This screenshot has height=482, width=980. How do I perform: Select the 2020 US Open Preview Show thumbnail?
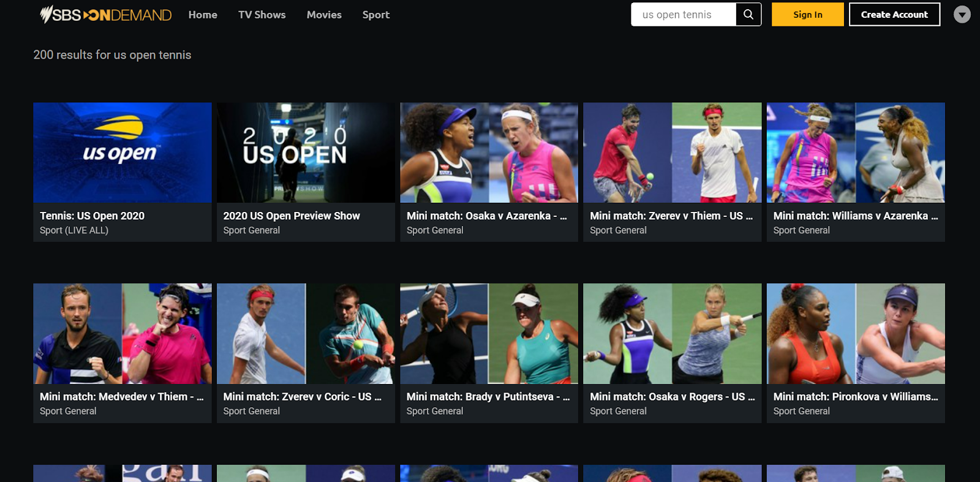click(x=306, y=153)
